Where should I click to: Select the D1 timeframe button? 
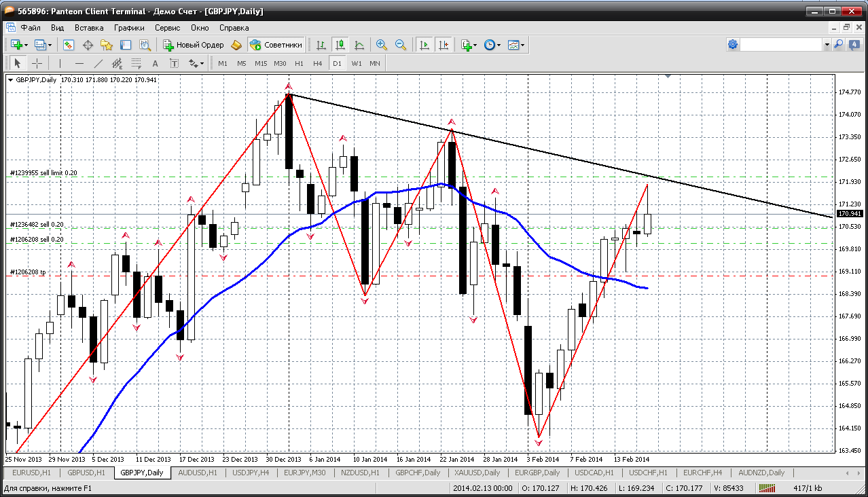tap(337, 63)
